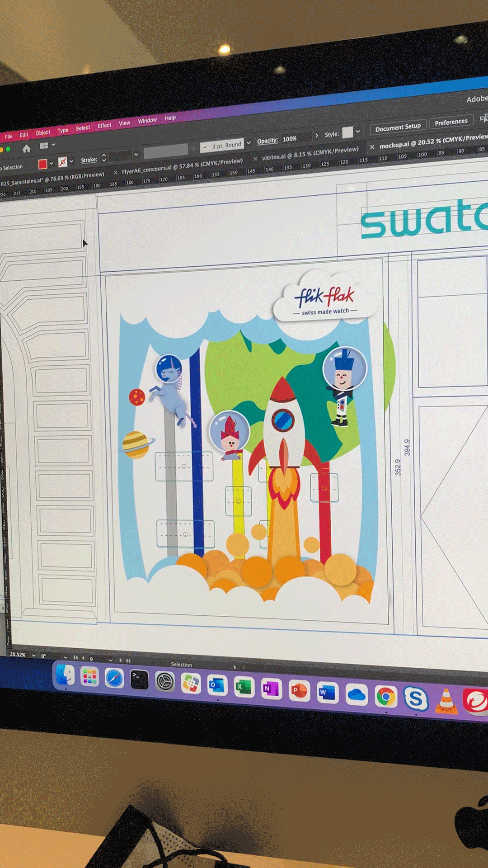Open the Stroke color dropdown arrow
The height and width of the screenshot is (868, 488).
pyautogui.click(x=71, y=161)
